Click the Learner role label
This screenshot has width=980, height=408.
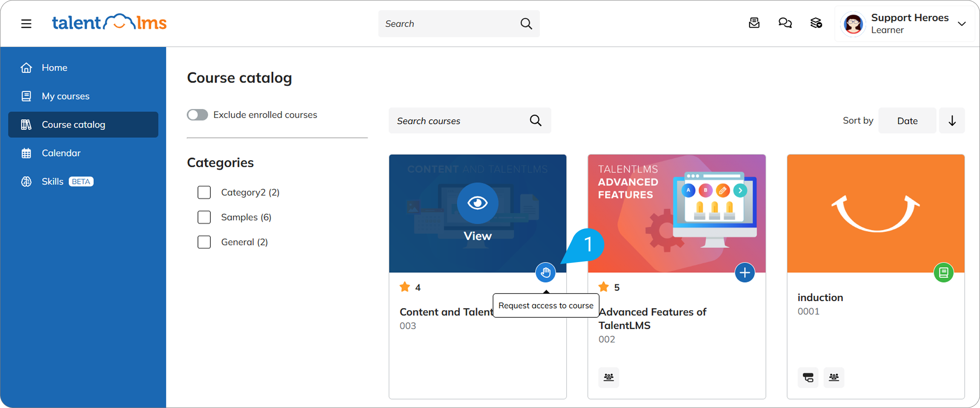pos(887,30)
